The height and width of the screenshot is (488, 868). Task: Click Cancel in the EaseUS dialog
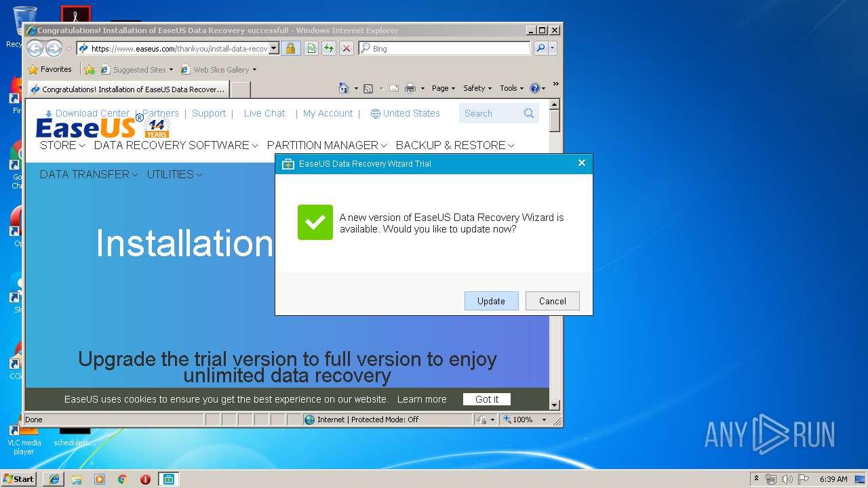pos(552,301)
